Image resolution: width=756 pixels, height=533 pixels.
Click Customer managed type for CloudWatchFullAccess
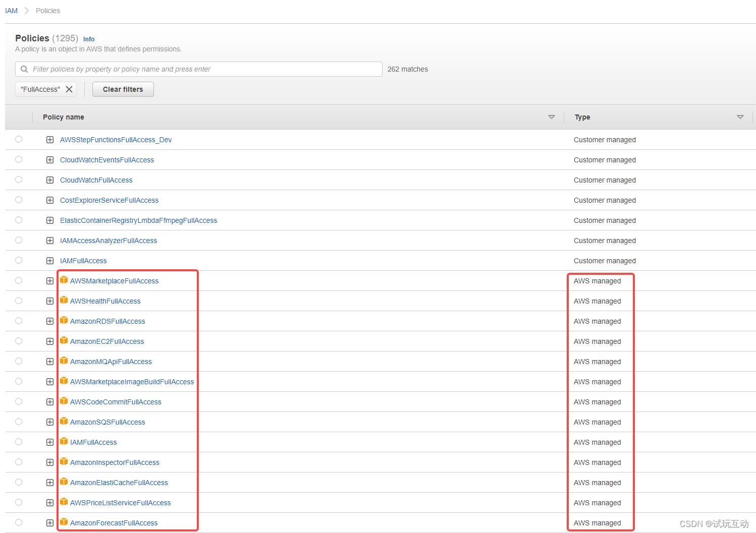click(605, 180)
